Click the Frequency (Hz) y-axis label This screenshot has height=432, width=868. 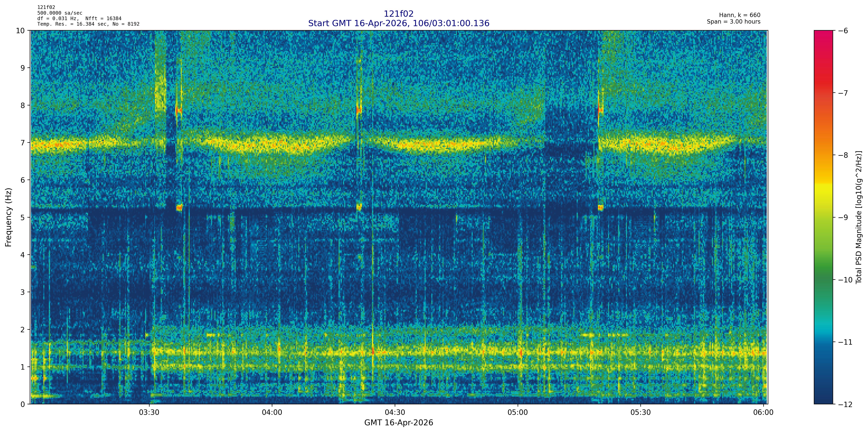click(x=8, y=217)
